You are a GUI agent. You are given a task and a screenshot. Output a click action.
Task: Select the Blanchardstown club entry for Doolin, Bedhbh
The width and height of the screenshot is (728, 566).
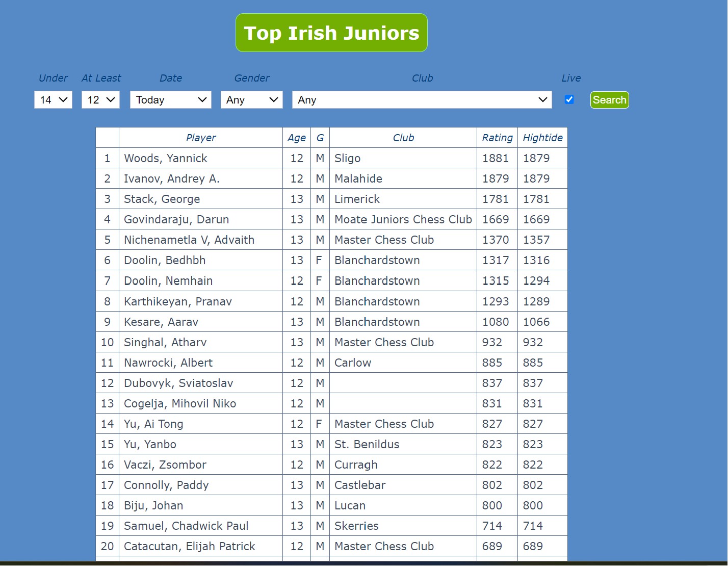point(377,260)
